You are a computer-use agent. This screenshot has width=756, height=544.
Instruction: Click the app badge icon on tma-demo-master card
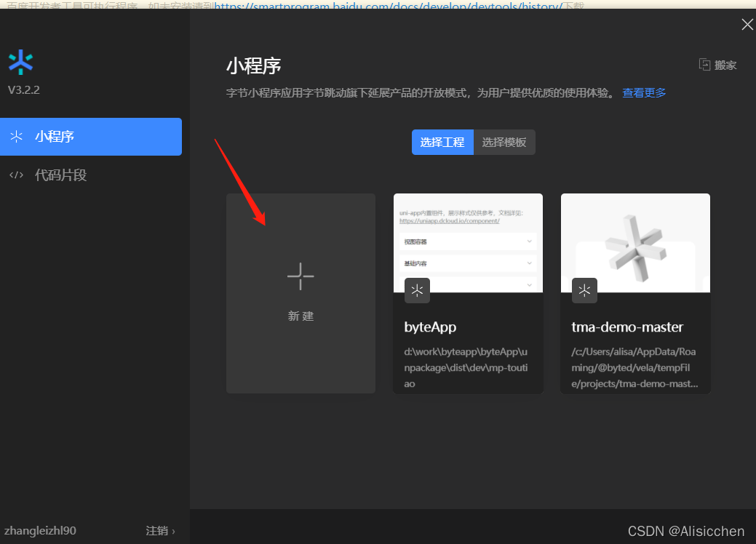pyautogui.click(x=584, y=291)
